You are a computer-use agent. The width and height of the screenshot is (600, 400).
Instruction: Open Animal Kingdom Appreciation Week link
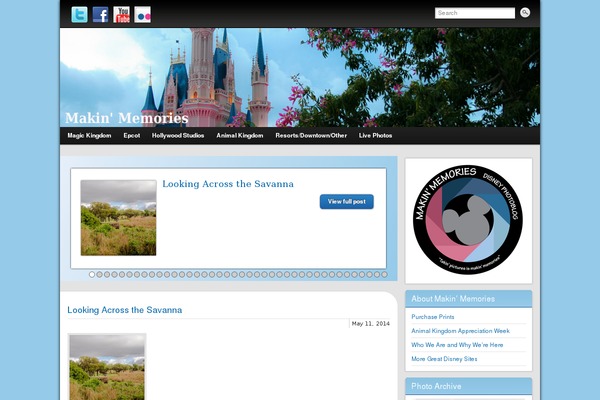tap(460, 331)
